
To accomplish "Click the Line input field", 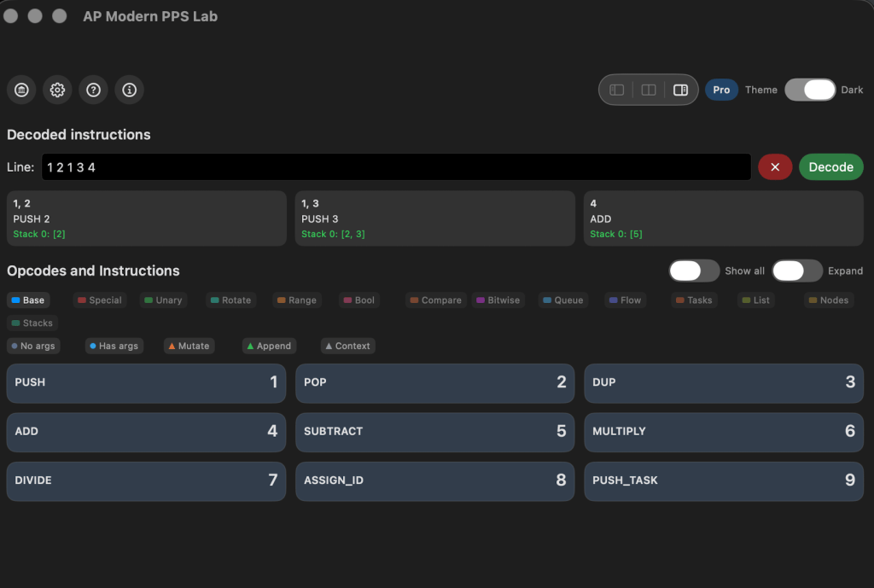I will 396,167.
